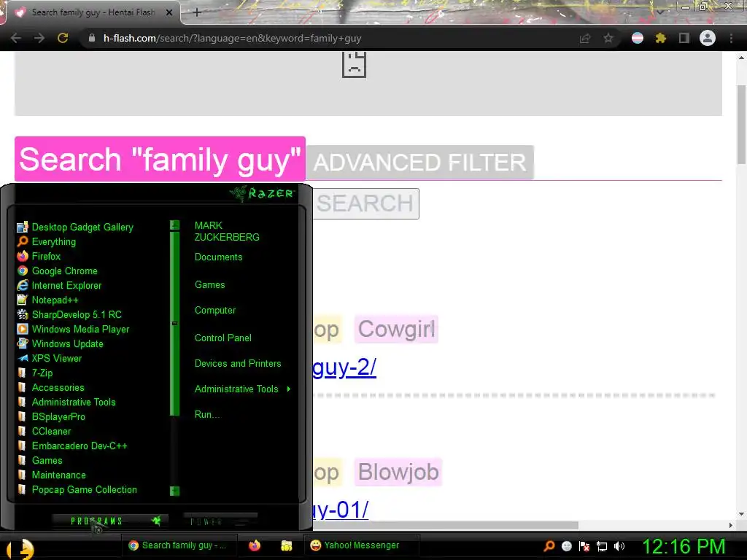Select Run... in the Start menu
The image size is (747, 560).
206,414
